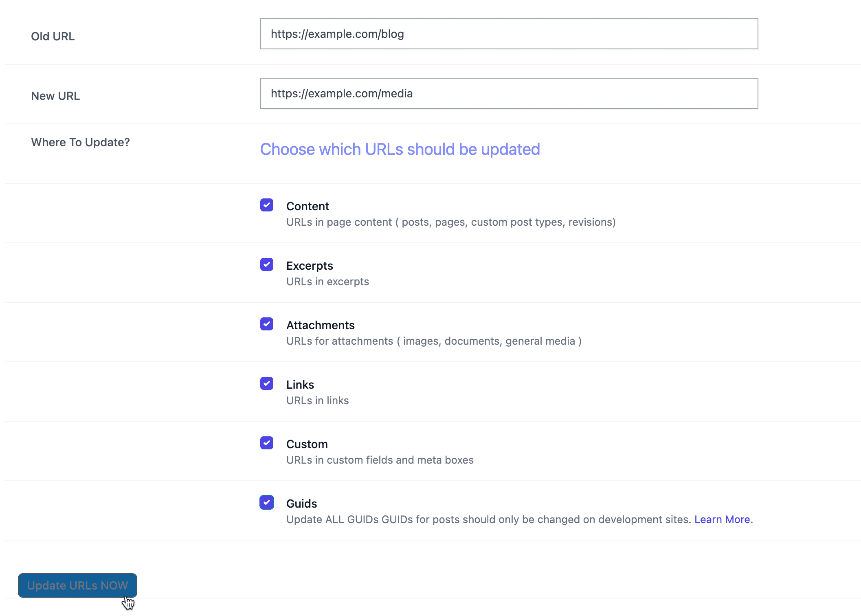Click the Old URL input field
Viewport: 861px width, 616px height.
[x=509, y=34]
